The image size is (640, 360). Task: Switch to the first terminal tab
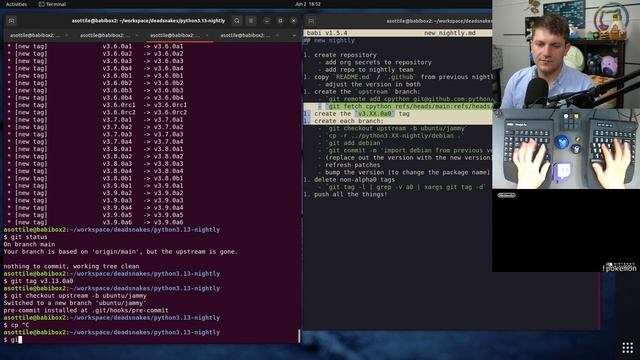pos(35,36)
